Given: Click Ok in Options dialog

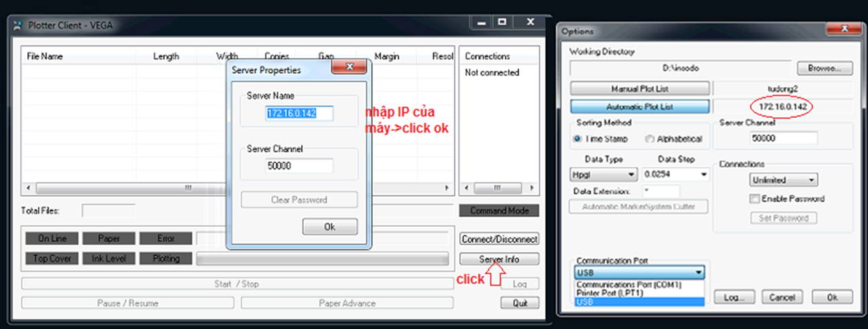Looking at the screenshot, I should tap(832, 297).
